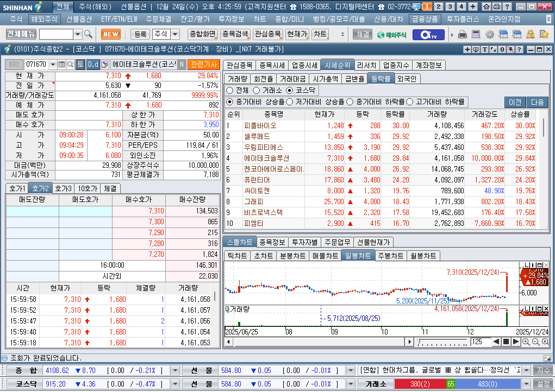Image resolution: width=555 pixels, height=392 pixels.
Task: Expand the menu bar overflow arrow at far right
Action: point(549,19)
